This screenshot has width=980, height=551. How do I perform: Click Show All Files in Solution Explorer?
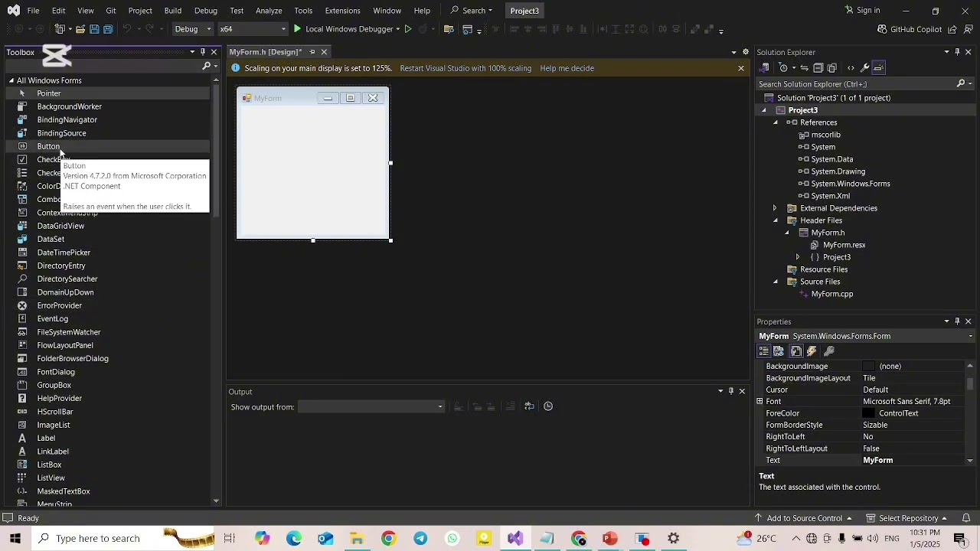(x=832, y=68)
